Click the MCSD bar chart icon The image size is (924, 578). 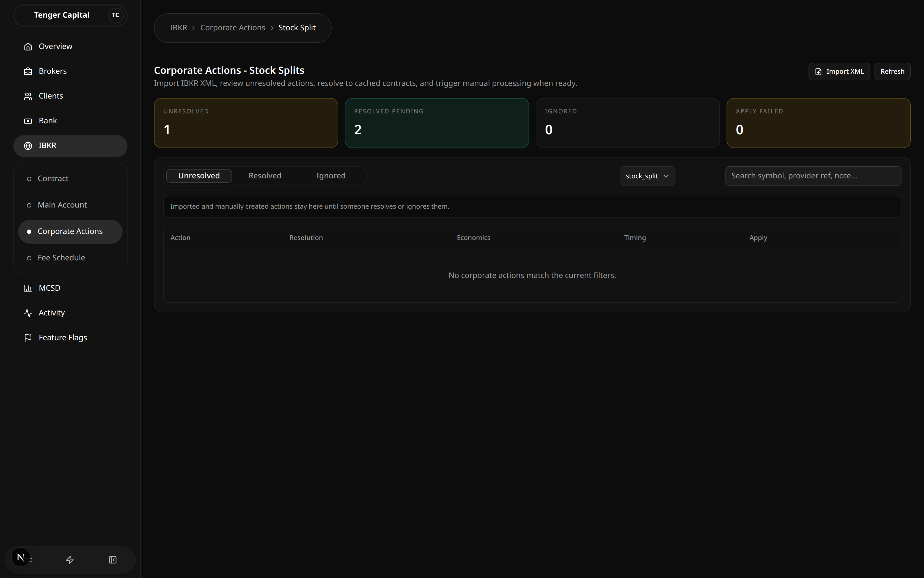[x=28, y=288]
